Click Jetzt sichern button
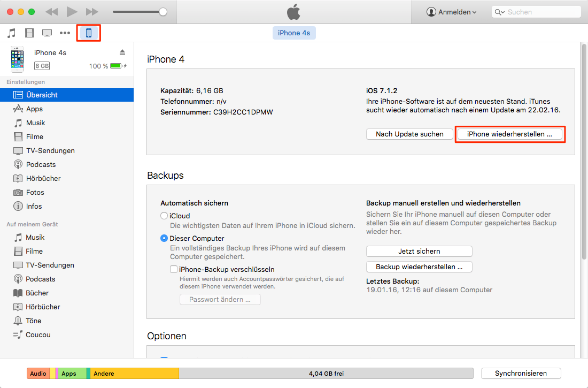Viewport: 588px width, 388px height. point(419,252)
